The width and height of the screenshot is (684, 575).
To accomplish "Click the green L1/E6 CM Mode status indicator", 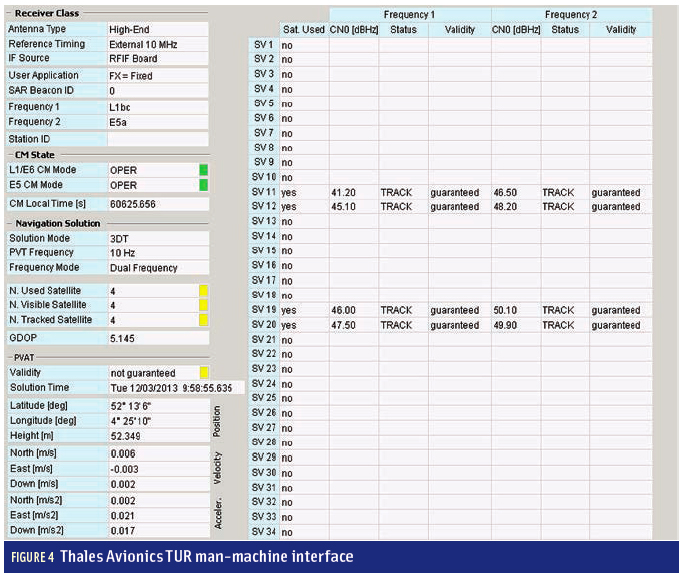I will tap(204, 170).
